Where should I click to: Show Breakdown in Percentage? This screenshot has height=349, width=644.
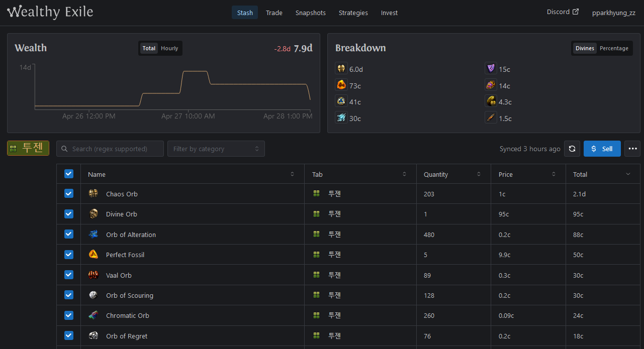[614, 48]
